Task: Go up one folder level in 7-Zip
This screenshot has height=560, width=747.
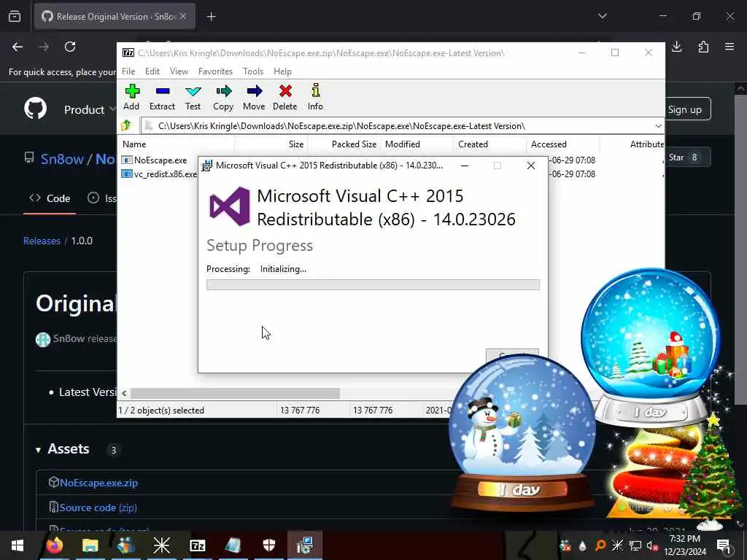Action: tap(127, 125)
